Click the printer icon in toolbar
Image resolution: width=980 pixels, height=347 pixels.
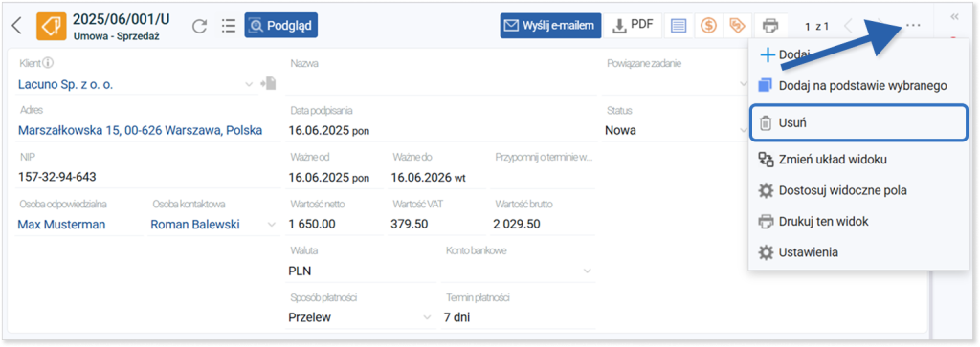pyautogui.click(x=770, y=26)
